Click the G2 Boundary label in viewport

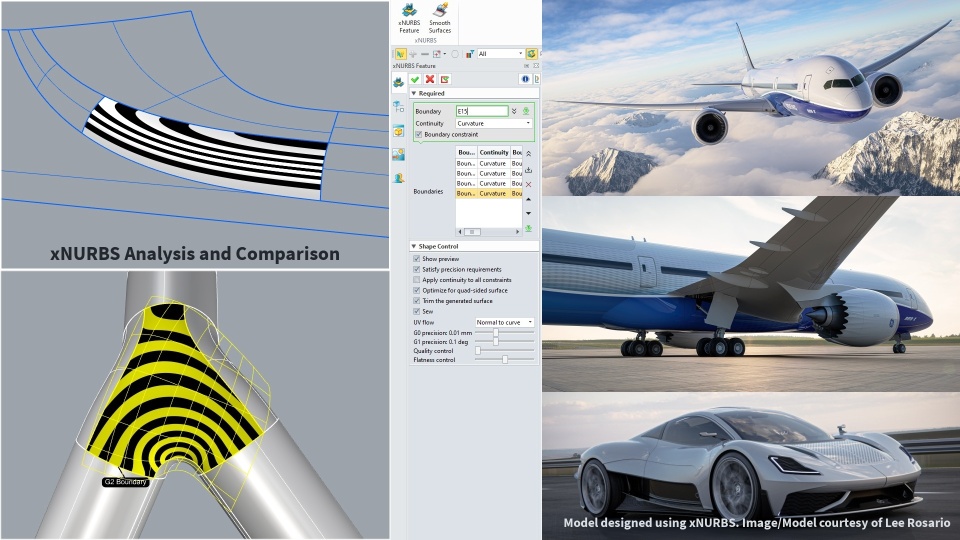tap(125, 482)
